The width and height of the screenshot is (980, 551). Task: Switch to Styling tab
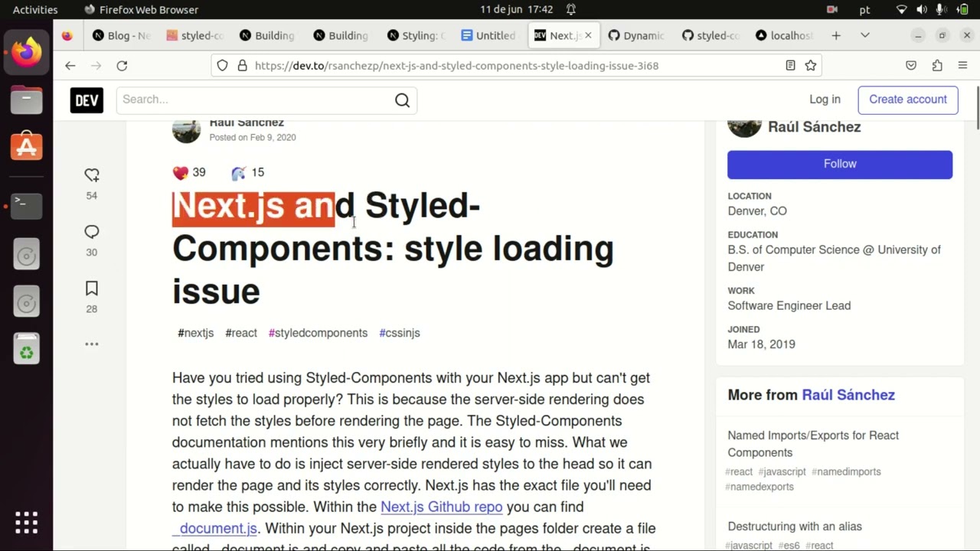click(416, 35)
